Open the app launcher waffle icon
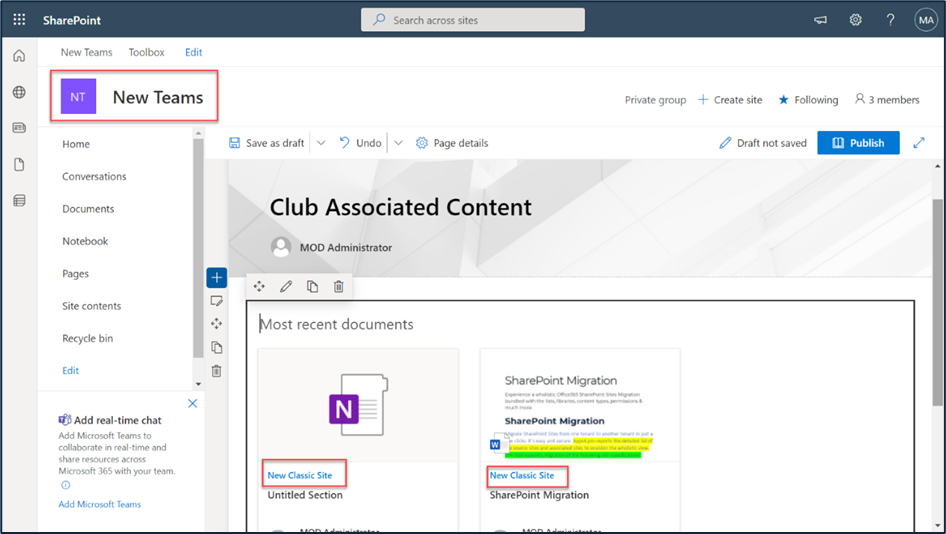Viewport: 946px width, 534px height. 19,19
